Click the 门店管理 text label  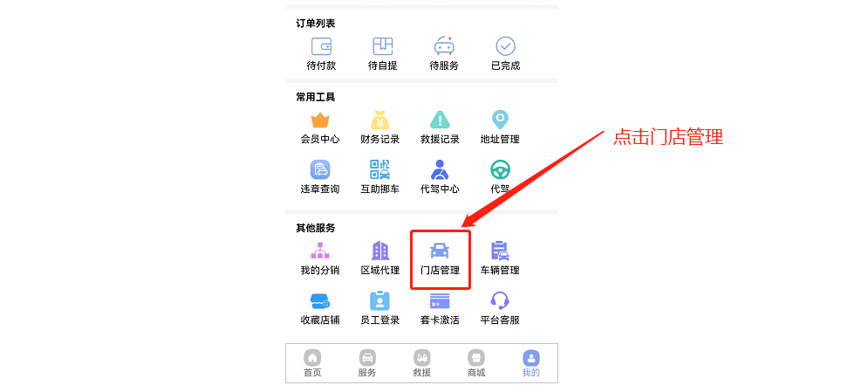pos(440,271)
